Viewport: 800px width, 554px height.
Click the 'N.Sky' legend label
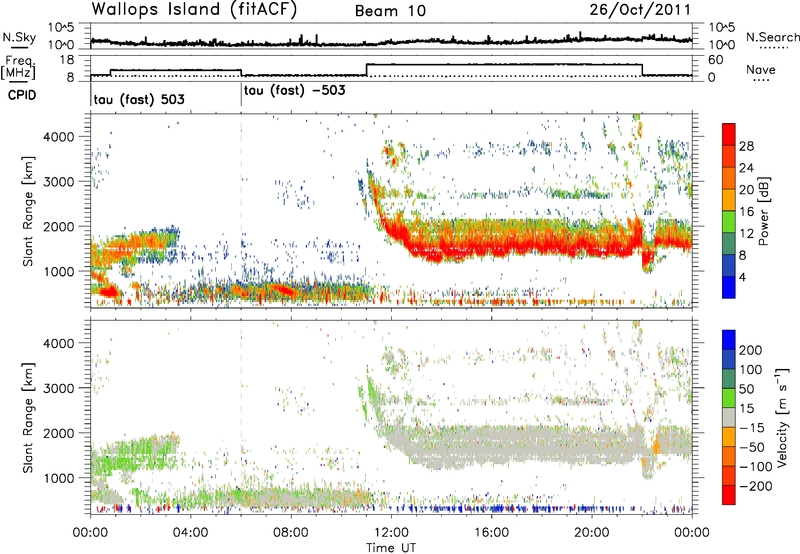click(x=19, y=37)
